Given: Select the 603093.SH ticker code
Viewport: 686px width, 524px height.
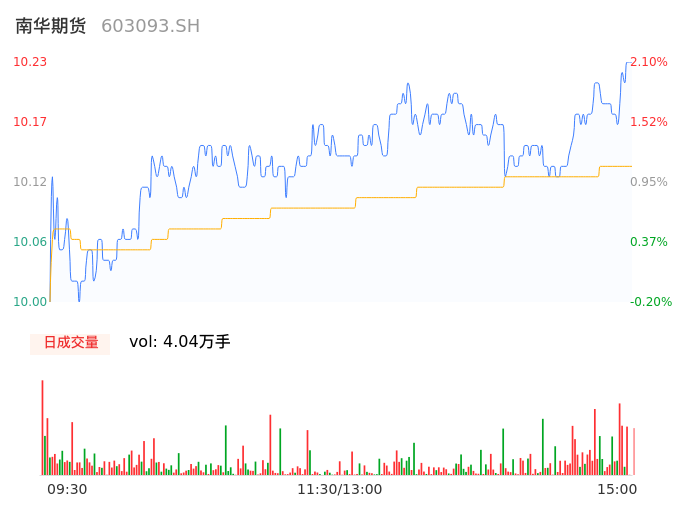Looking at the screenshot, I should (150, 26).
